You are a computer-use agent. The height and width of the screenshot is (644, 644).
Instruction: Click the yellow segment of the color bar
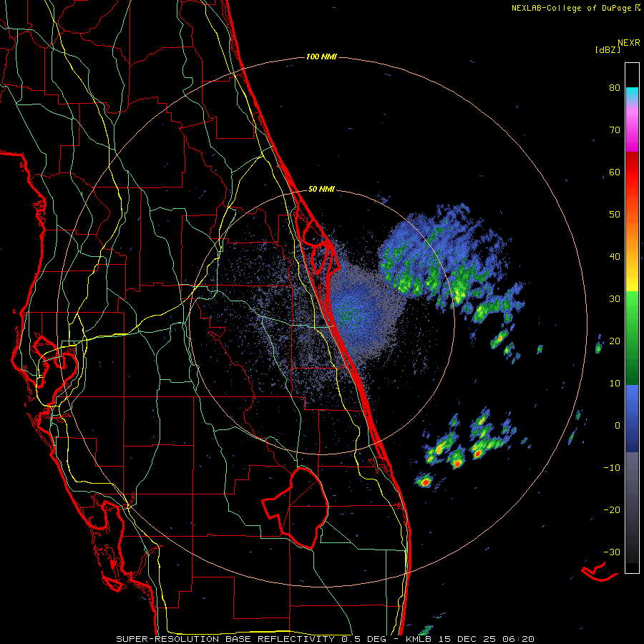[x=632, y=279]
